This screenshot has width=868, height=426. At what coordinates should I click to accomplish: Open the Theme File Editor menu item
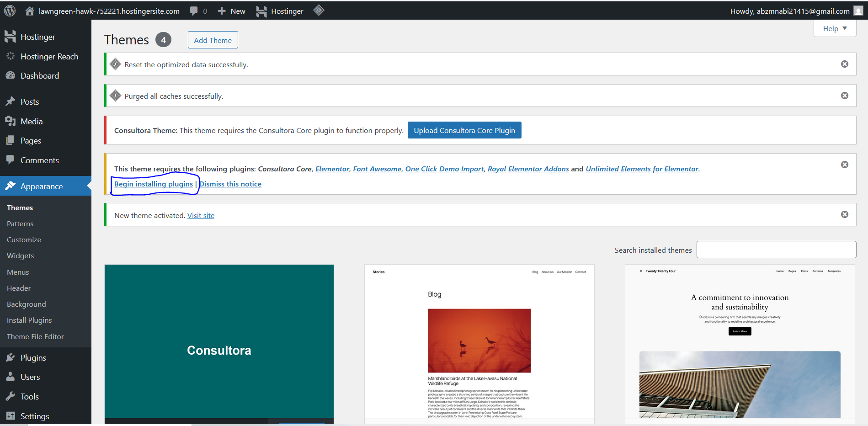[35, 336]
